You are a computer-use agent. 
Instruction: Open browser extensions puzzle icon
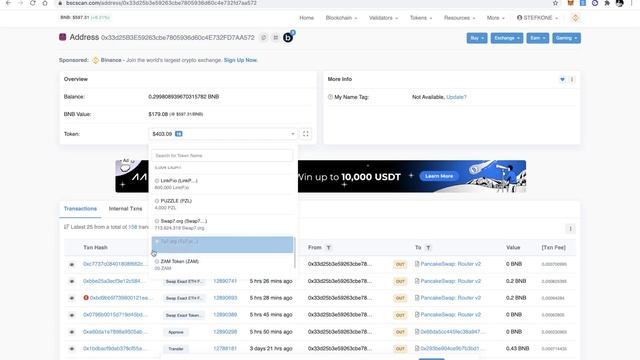(x=607, y=3)
